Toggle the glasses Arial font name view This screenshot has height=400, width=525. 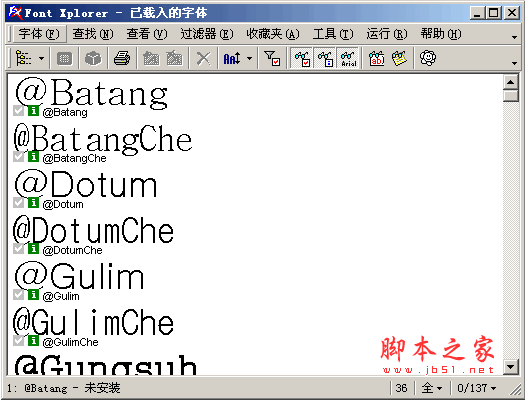point(348,59)
